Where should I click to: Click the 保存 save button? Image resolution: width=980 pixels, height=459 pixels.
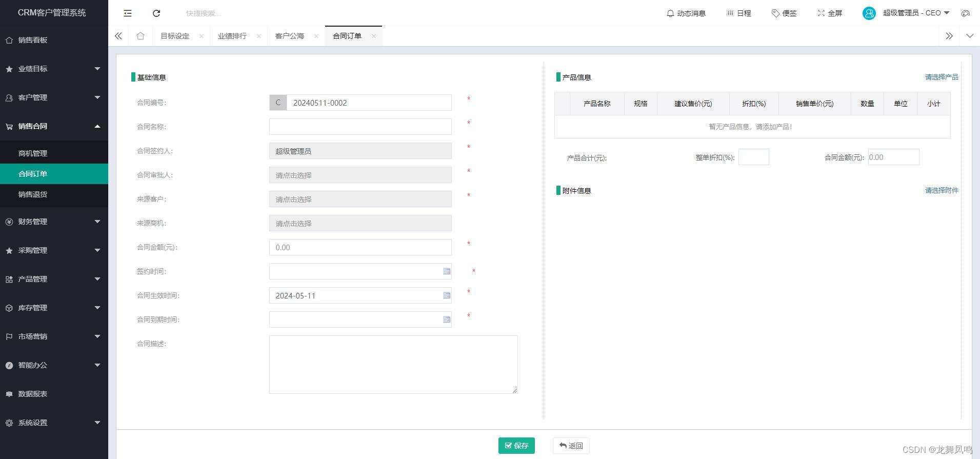[516, 446]
